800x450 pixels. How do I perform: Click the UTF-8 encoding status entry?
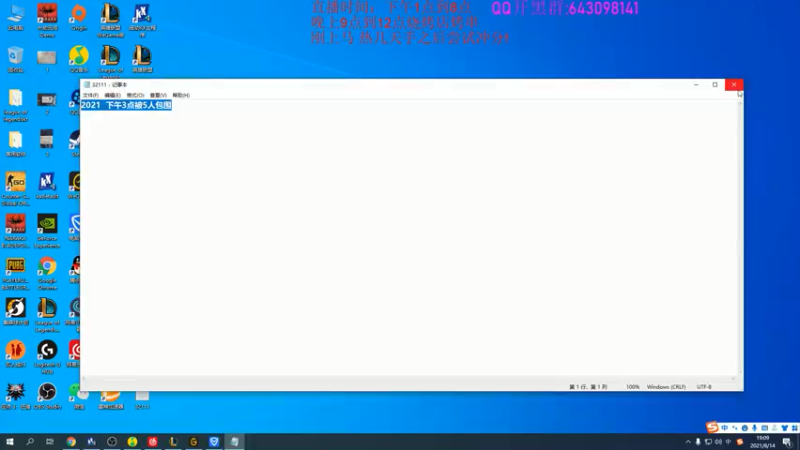tap(704, 387)
